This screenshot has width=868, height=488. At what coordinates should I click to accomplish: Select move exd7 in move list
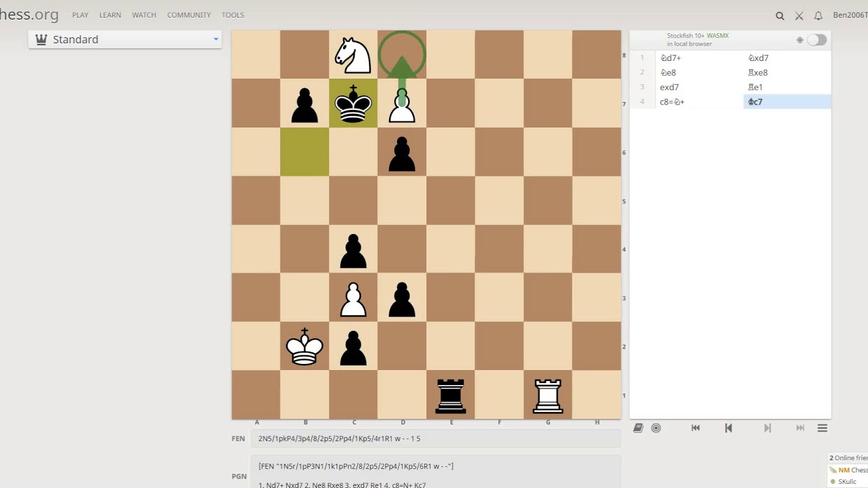pos(700,87)
